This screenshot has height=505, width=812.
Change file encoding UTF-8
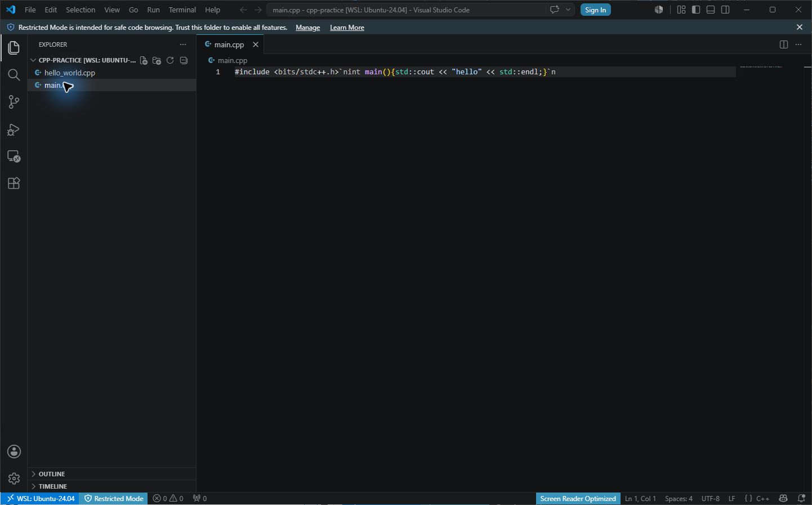pyautogui.click(x=711, y=498)
